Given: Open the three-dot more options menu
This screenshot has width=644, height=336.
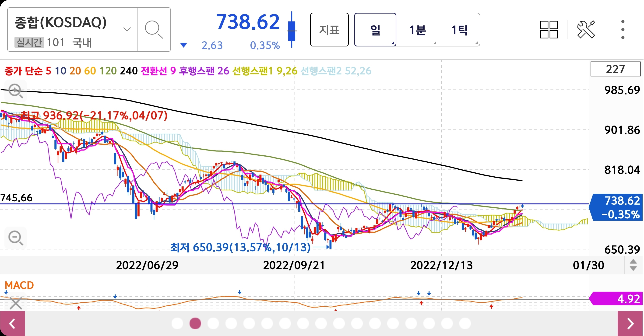Looking at the screenshot, I should 623,29.
